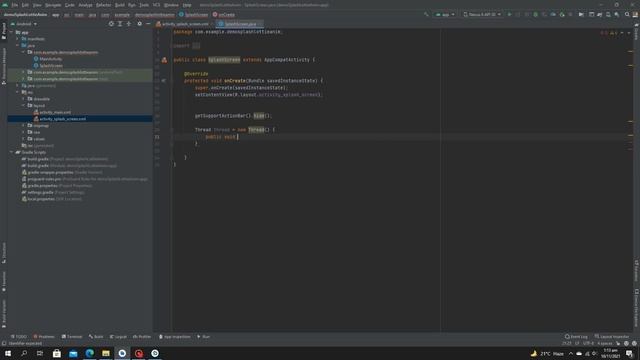The height and width of the screenshot is (360, 640).
Task: Open the Windows Start menu
Action: point(8,353)
